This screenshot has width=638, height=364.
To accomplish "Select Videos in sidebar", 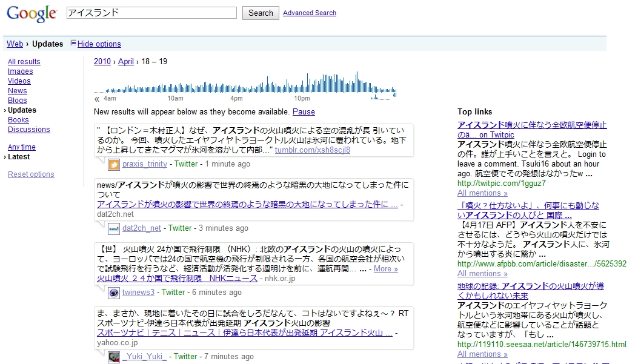I will (x=19, y=81).
